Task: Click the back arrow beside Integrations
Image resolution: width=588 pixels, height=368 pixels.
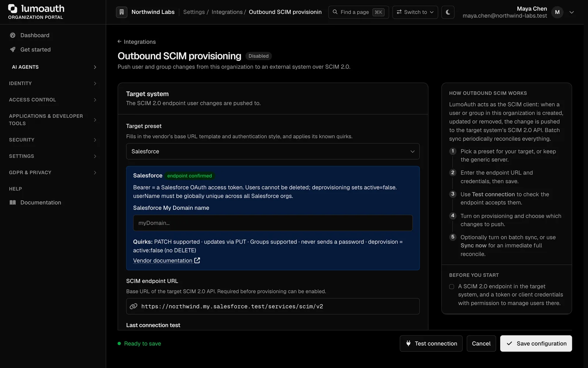Action: 119,42
